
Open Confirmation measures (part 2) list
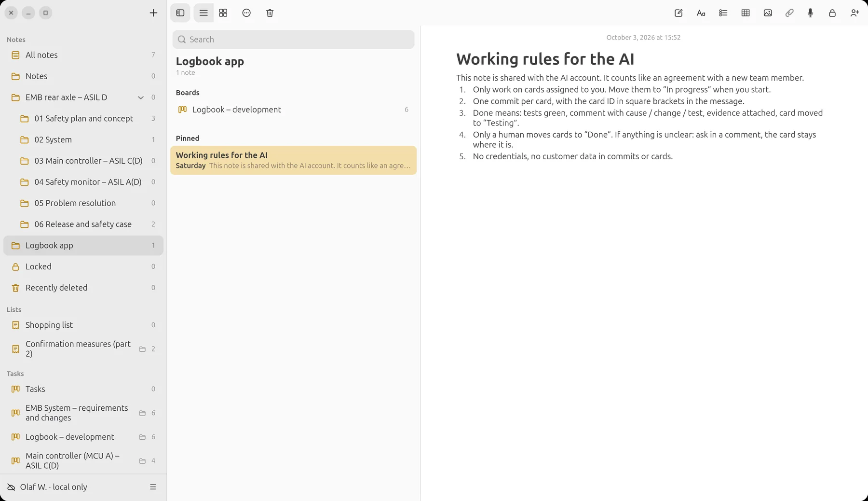click(x=83, y=348)
